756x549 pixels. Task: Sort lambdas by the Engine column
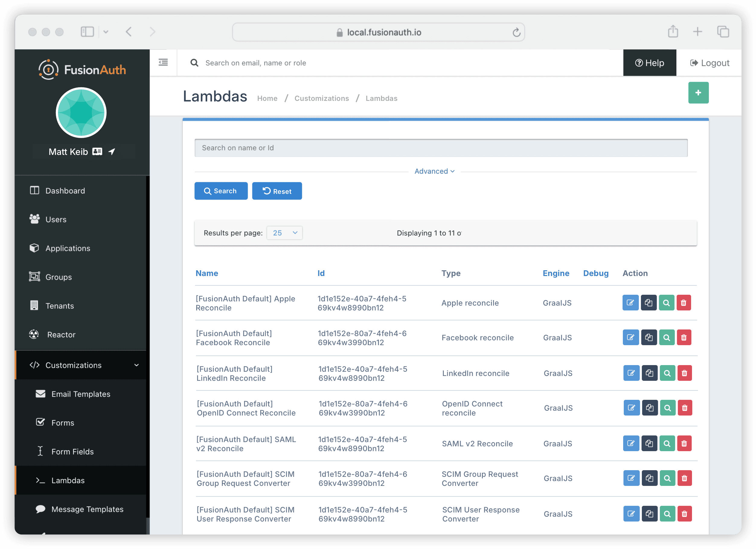tap(556, 273)
